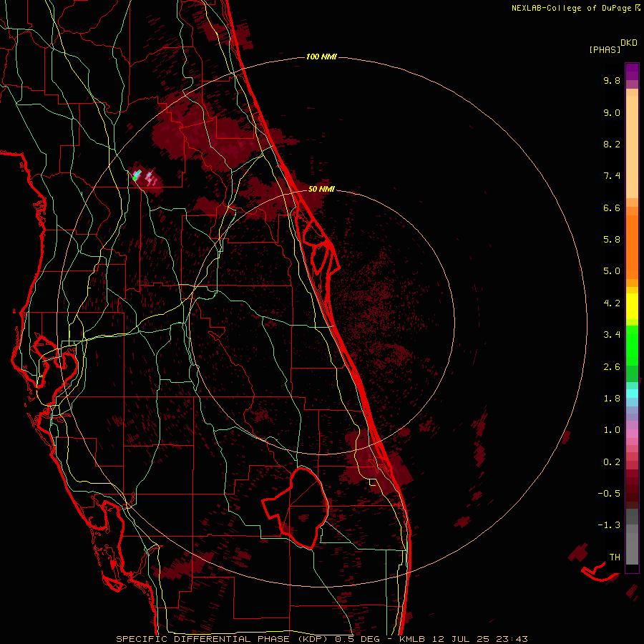The image size is (644, 644).
Task: Select the 5.8 scale value
Action: pyautogui.click(x=612, y=240)
